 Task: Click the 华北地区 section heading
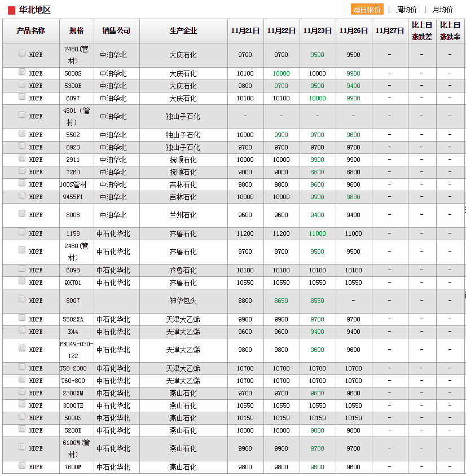click(x=34, y=10)
